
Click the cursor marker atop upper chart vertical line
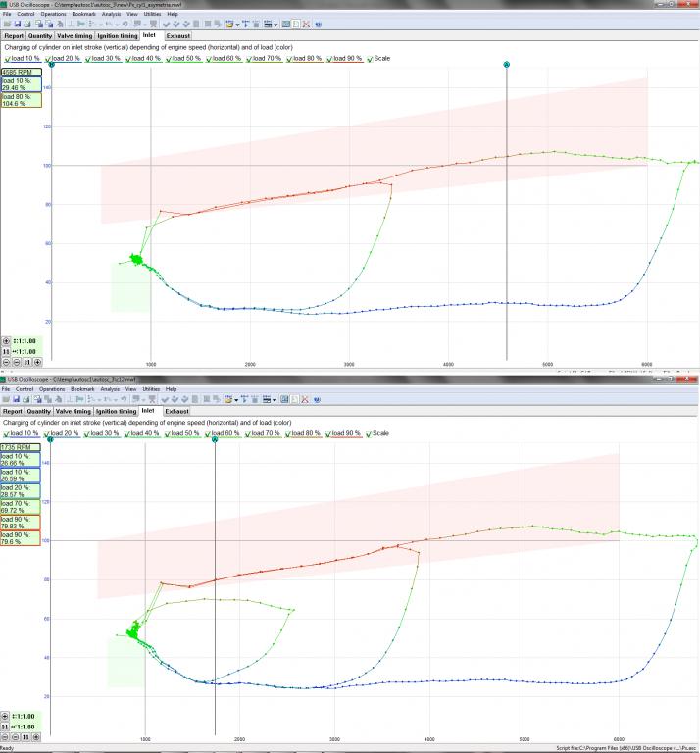pyautogui.click(x=507, y=65)
